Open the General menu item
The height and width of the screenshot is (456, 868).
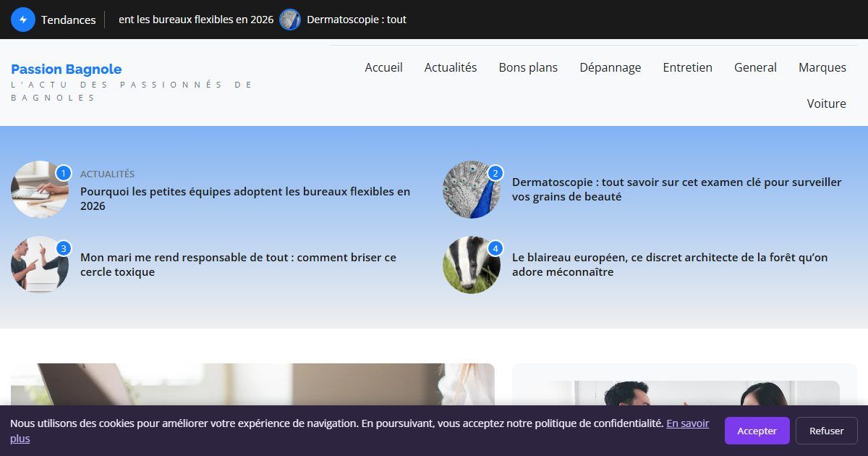pyautogui.click(x=755, y=67)
